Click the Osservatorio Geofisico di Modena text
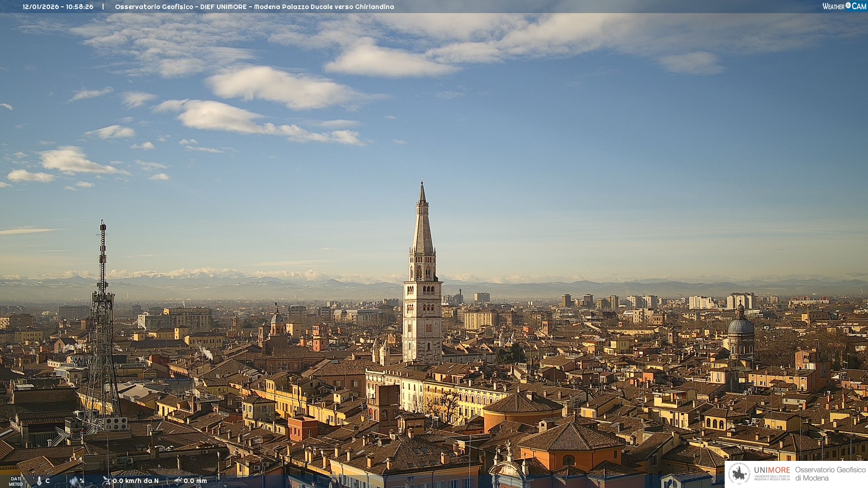 pyautogui.click(x=830, y=474)
